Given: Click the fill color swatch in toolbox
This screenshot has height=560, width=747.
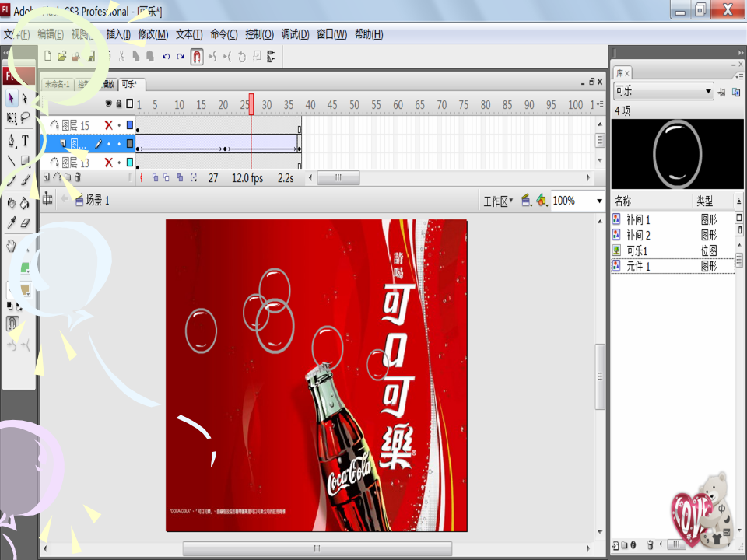Looking at the screenshot, I should click(x=25, y=289).
